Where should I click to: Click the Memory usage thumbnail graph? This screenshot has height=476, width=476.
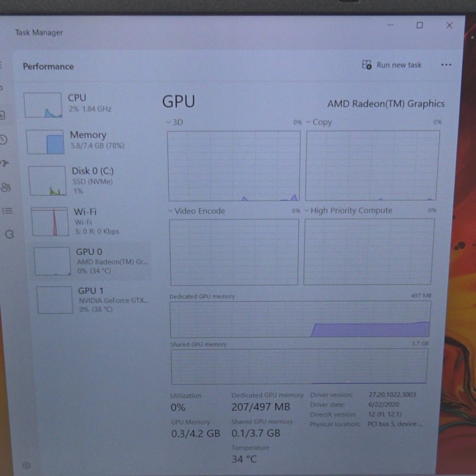pos(45,142)
